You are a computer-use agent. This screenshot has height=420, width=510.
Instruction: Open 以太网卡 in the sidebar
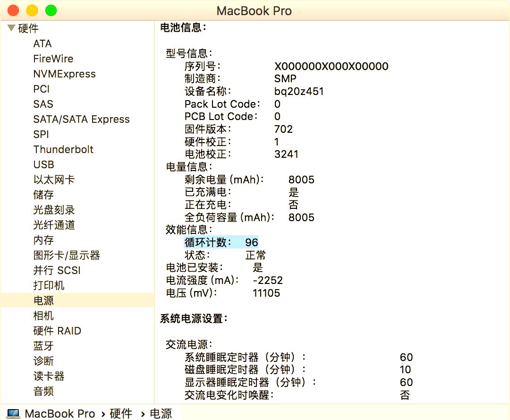(54, 180)
